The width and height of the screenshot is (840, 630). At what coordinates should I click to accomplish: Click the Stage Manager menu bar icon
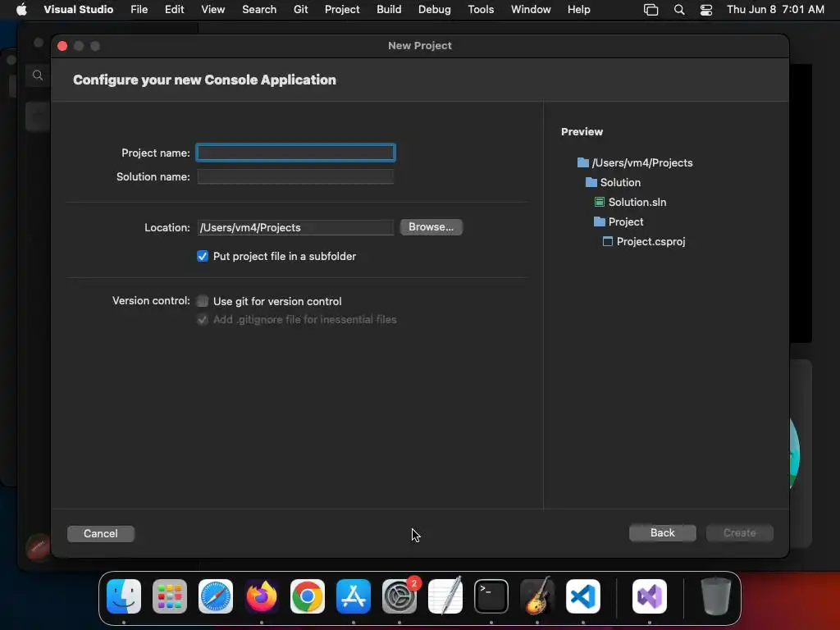pos(651,10)
